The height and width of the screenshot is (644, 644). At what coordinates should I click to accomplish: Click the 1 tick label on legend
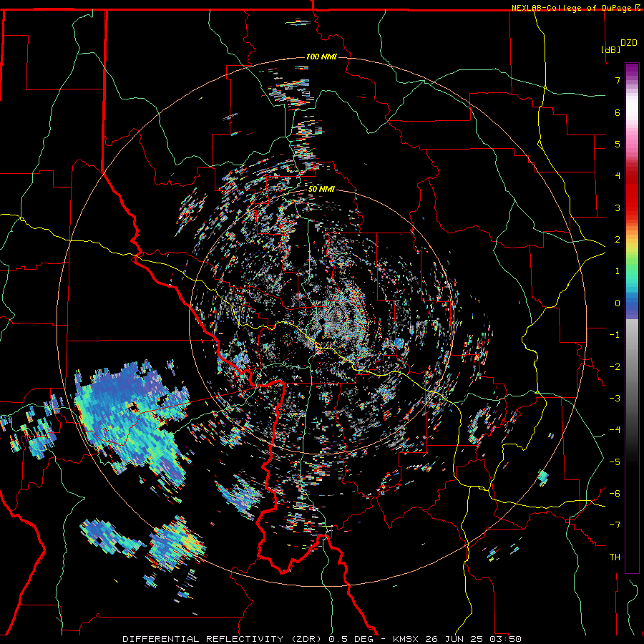pos(618,271)
